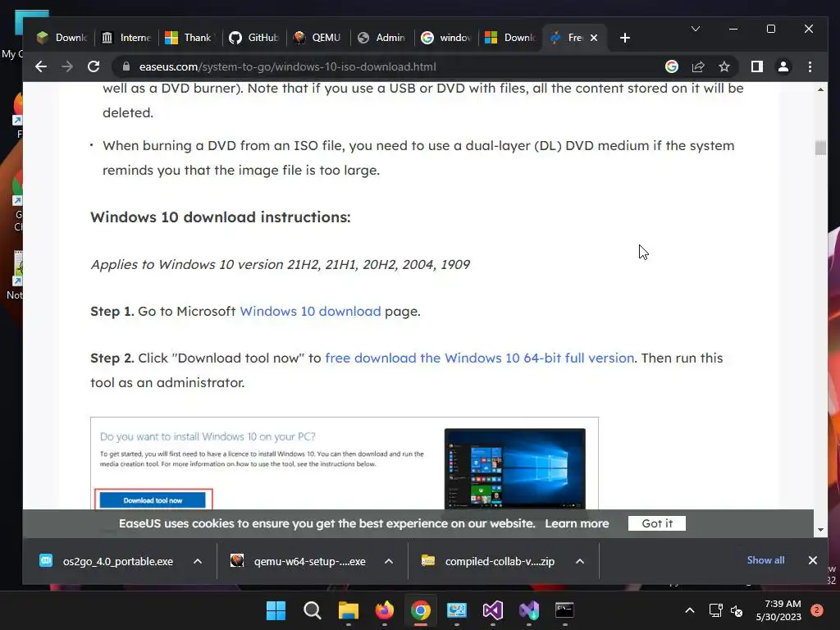Accept cookies with Got it button

657,523
